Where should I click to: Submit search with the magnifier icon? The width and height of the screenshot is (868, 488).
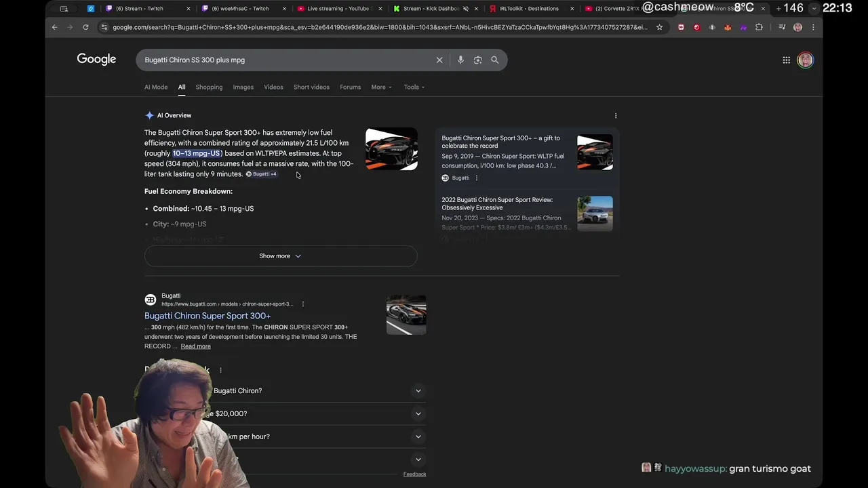[495, 60]
